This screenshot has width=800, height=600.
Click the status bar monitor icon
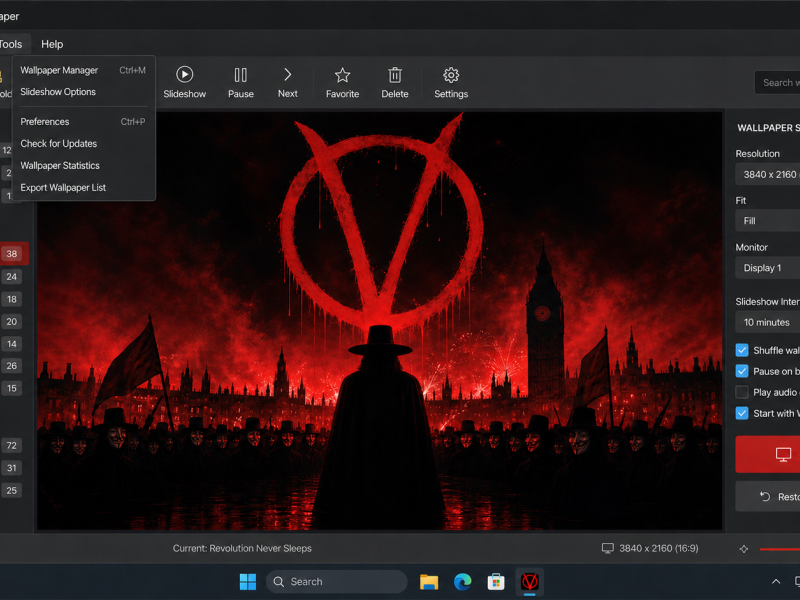(608, 548)
